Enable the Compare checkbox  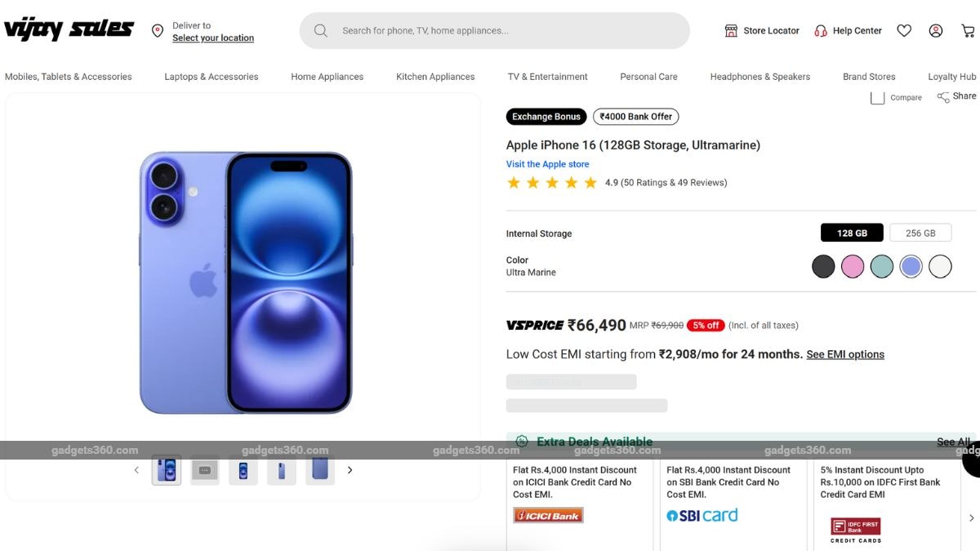point(878,96)
